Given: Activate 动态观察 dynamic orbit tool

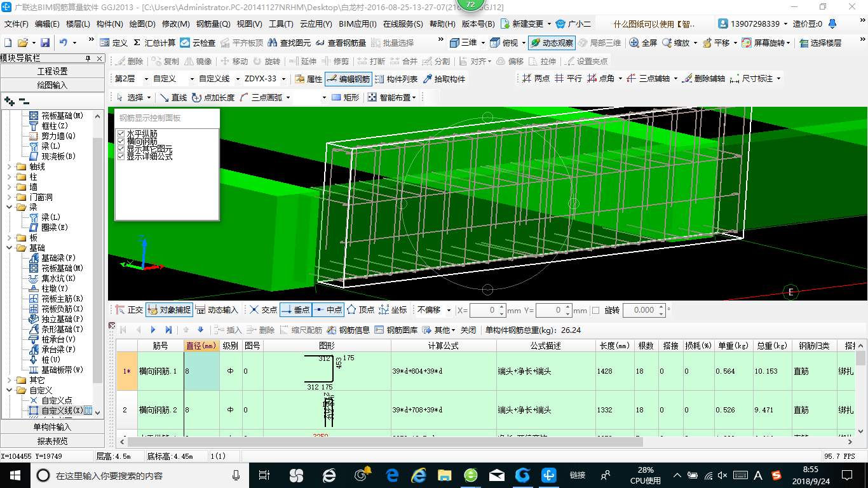Looking at the screenshot, I should tap(552, 43).
